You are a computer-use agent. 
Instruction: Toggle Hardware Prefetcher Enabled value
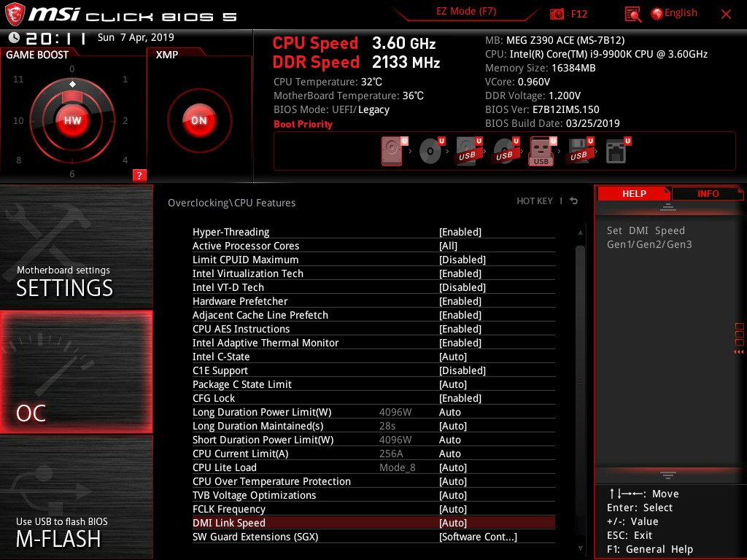pos(460,301)
